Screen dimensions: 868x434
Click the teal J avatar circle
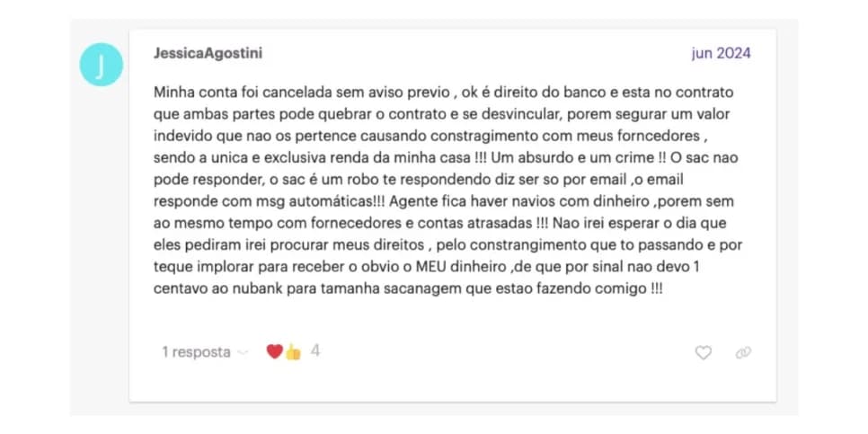pyautogui.click(x=102, y=65)
